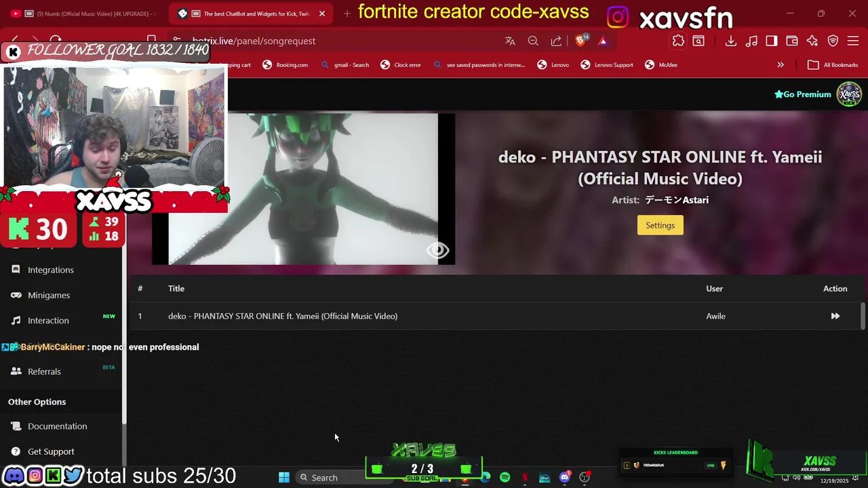This screenshot has width=868, height=488.
Task: Open the Downloads toolbar icon
Action: (x=730, y=41)
